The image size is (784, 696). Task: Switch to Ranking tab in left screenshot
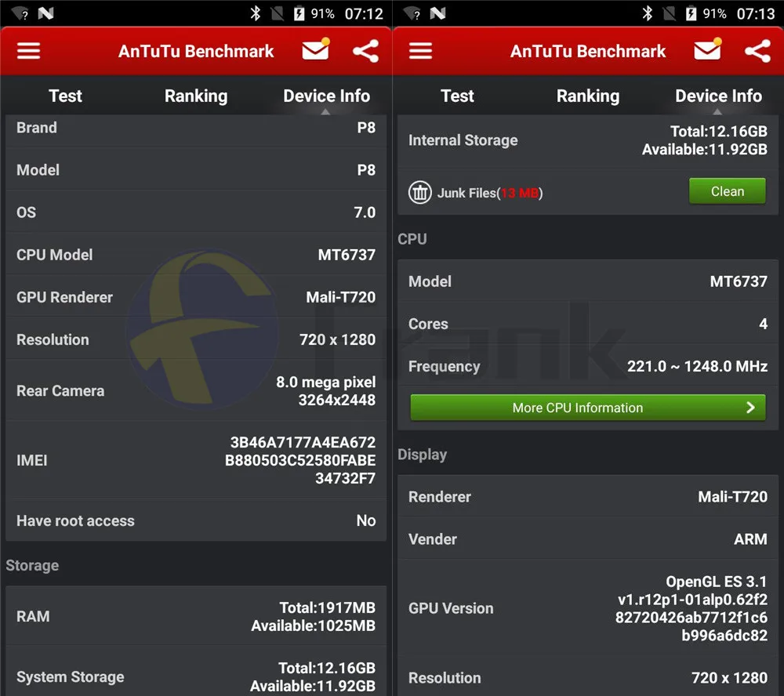click(x=196, y=96)
